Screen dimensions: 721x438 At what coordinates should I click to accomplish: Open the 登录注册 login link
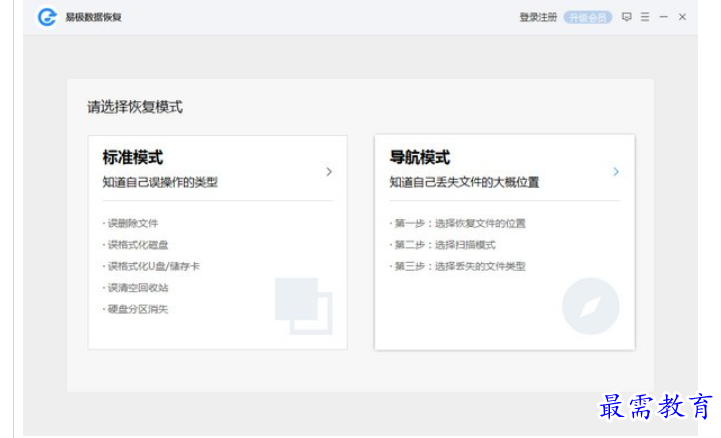tap(538, 17)
